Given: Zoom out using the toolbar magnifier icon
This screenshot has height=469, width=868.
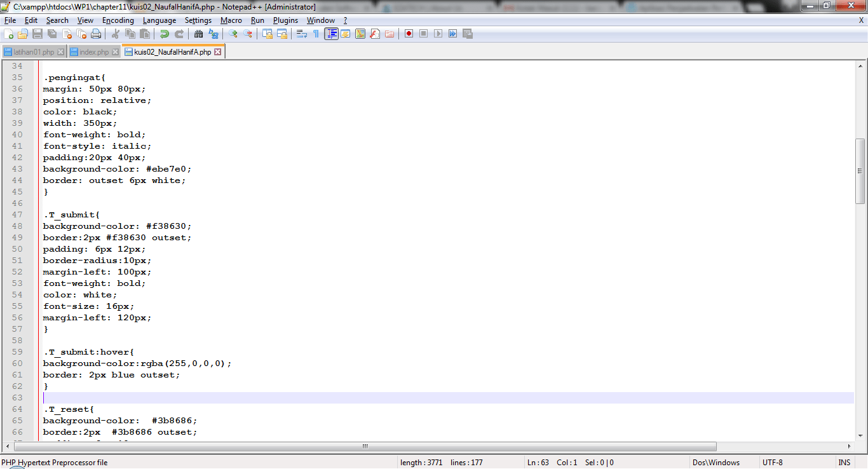Looking at the screenshot, I should tap(248, 34).
